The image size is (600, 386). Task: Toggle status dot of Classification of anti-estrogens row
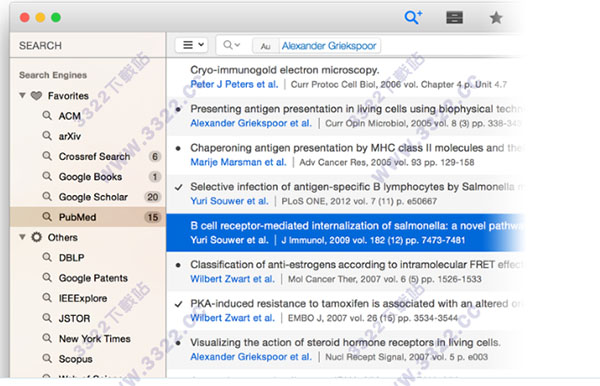(x=178, y=265)
